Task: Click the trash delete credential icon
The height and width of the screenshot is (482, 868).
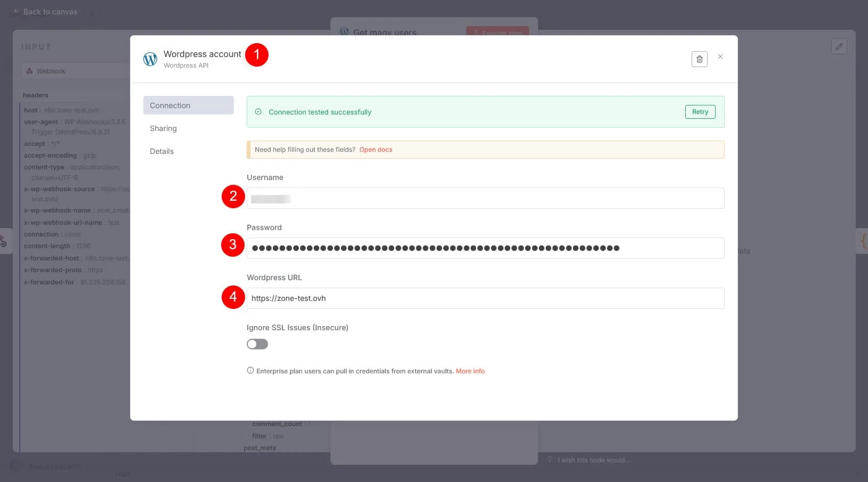Action: tap(699, 59)
